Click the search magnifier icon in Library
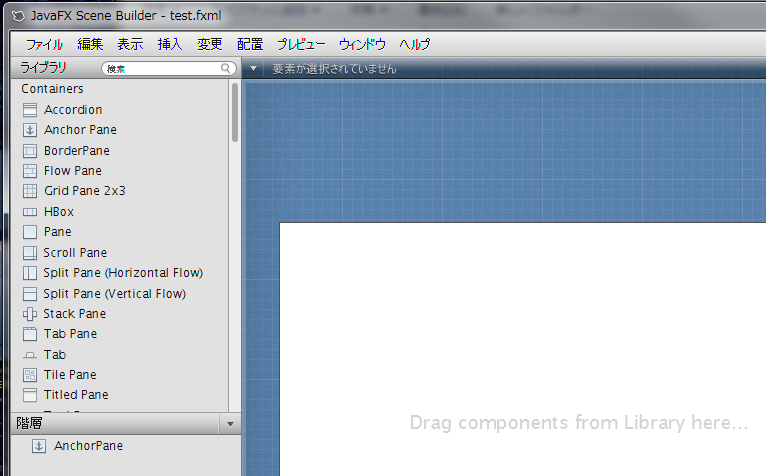This screenshot has width=766, height=476. point(225,68)
